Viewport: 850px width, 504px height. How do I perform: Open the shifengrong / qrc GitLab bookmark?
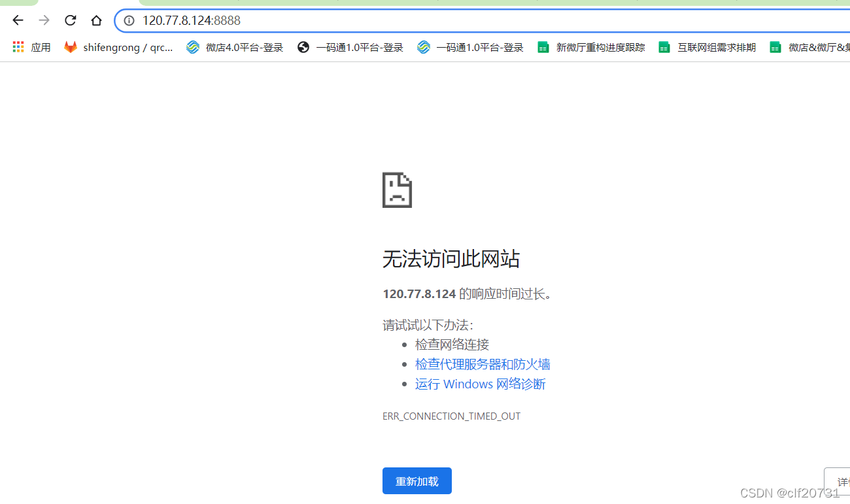pos(118,47)
